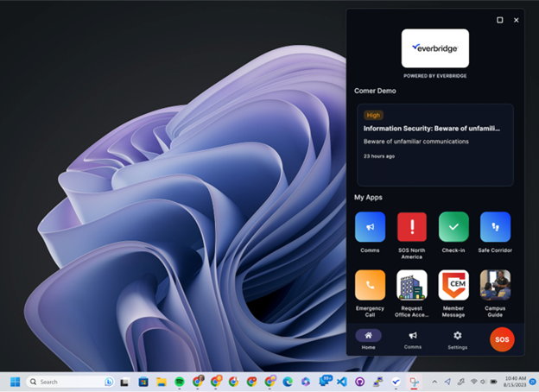
Task: Start the Emergency Call app
Action: tap(370, 285)
